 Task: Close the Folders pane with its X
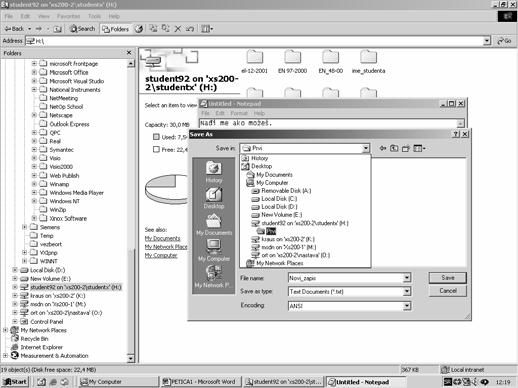[129, 53]
